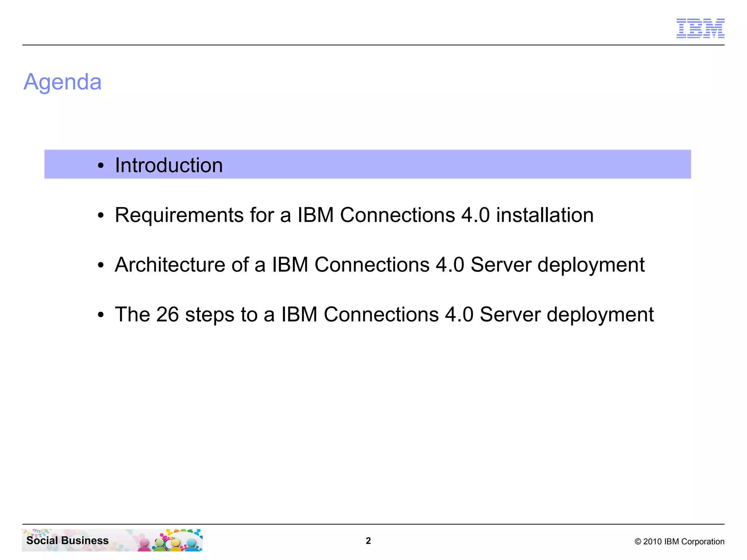Image resolution: width=747 pixels, height=560 pixels.
Task: Click the Social Business footer label
Action: [67, 540]
